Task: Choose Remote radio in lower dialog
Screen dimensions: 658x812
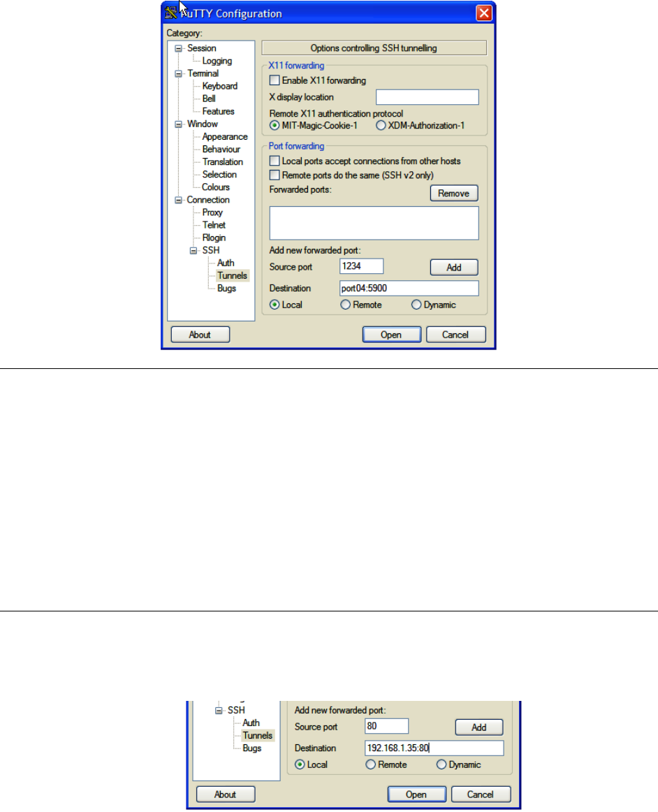Action: coord(371,764)
